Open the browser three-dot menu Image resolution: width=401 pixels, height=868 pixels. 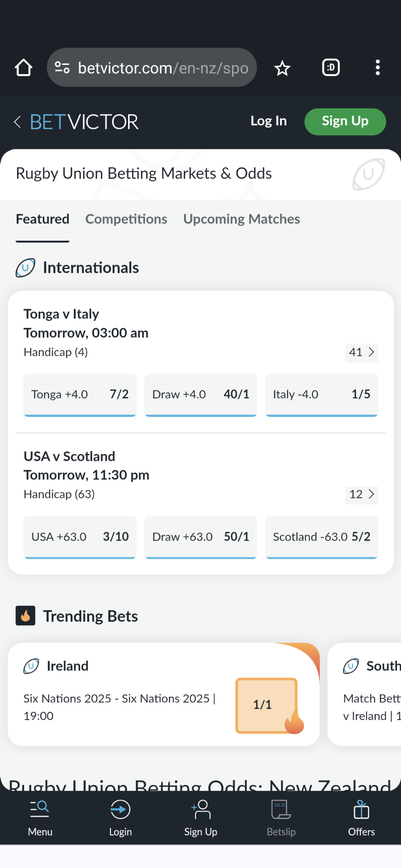pyautogui.click(x=377, y=67)
